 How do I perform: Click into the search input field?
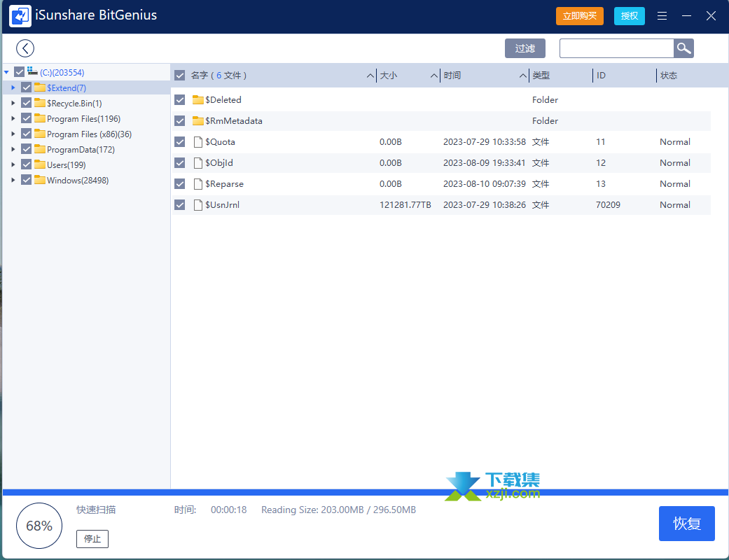pos(616,48)
